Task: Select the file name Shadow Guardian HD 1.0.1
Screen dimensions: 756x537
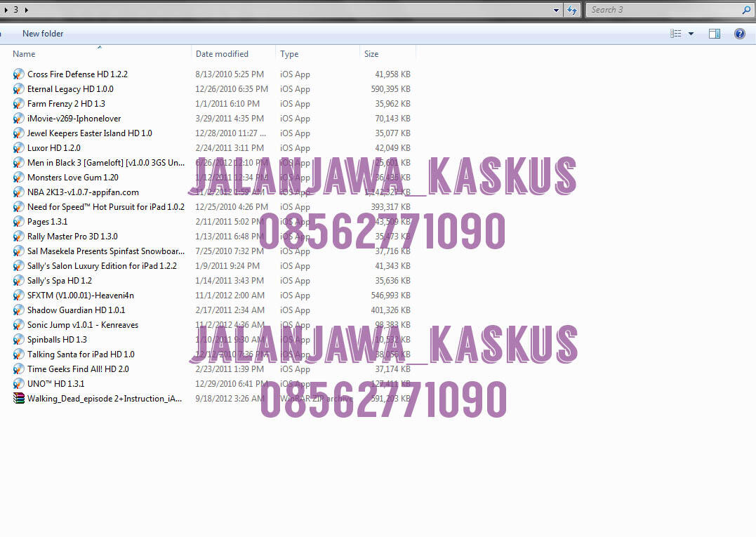Action: coord(77,310)
